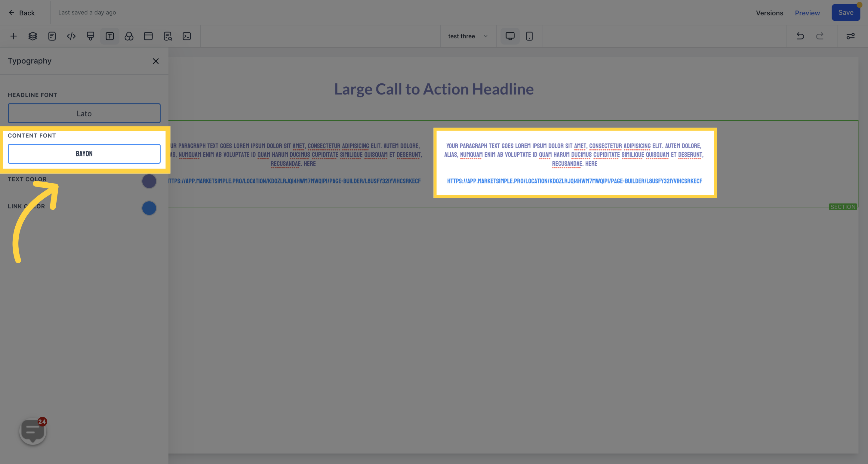Click the LINK COLOR circle swatch
Viewport: 868px width, 464px height.
tap(149, 207)
